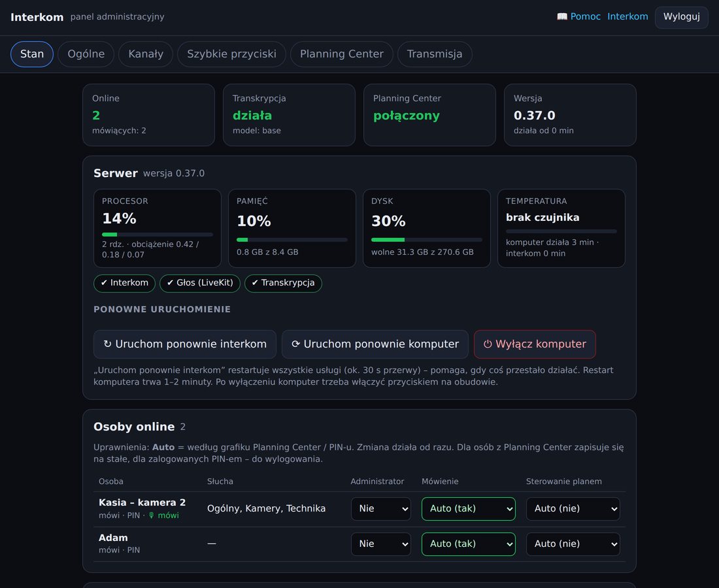Click the "14%" processor value
This screenshot has height=588, width=719.
119,219
